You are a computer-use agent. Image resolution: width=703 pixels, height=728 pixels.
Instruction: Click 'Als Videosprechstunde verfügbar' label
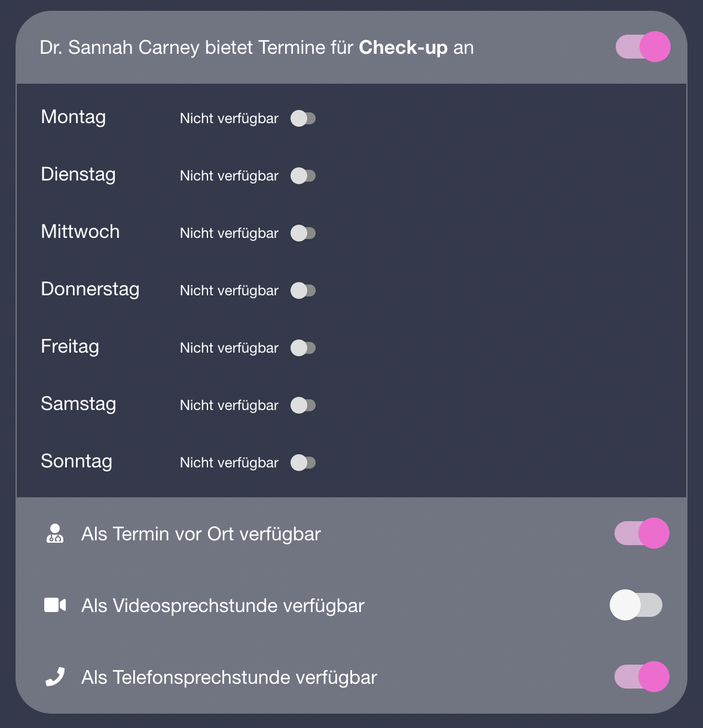(223, 605)
